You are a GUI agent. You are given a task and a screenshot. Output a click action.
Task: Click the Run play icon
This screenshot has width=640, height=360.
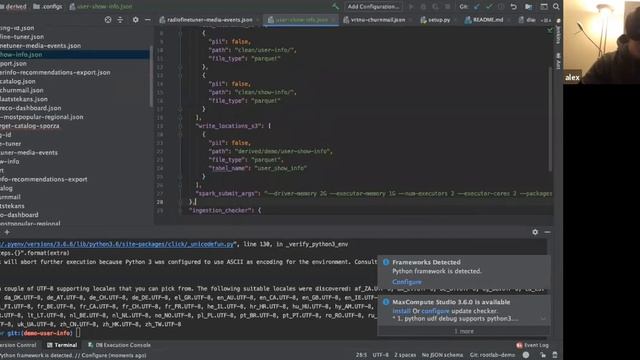point(411,7)
